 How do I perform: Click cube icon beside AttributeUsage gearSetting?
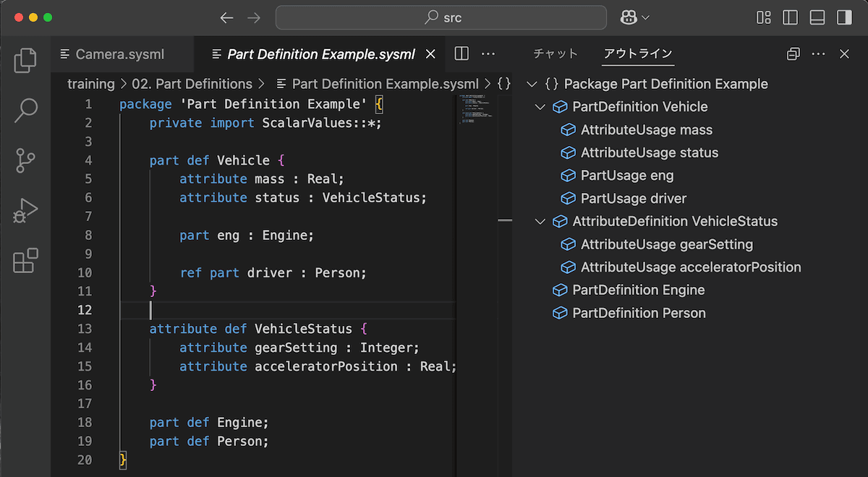(569, 244)
